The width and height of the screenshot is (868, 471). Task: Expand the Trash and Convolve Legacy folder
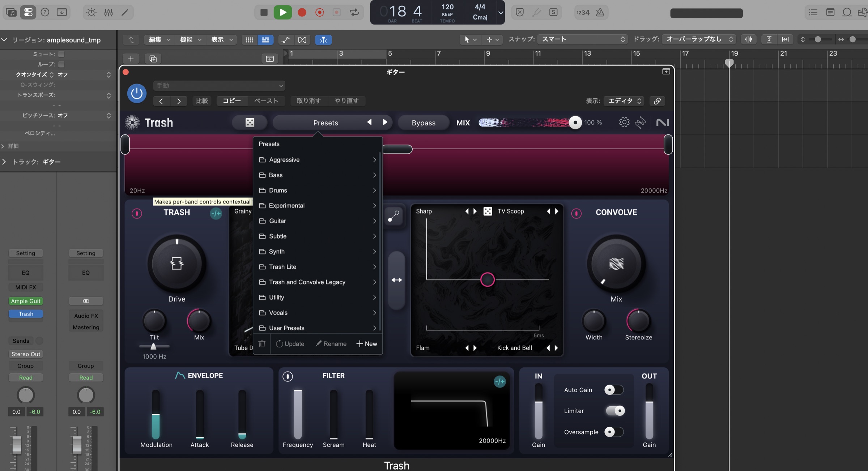tap(318, 282)
